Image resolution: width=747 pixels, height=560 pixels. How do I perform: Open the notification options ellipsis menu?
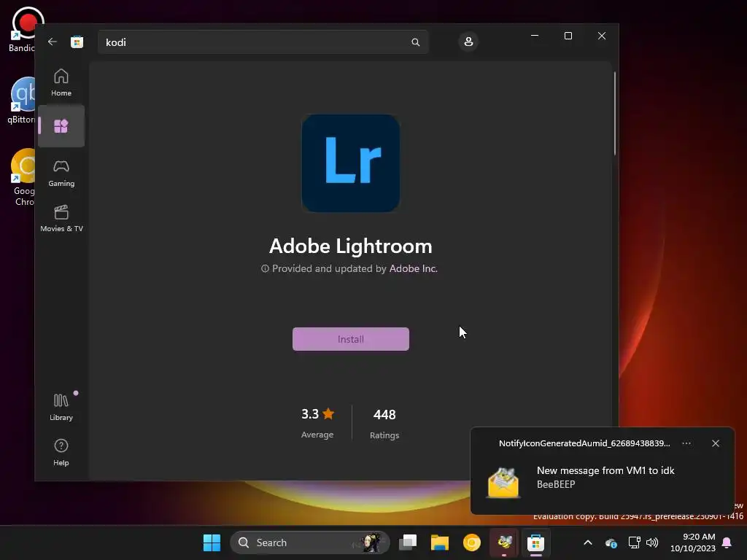[x=686, y=443]
